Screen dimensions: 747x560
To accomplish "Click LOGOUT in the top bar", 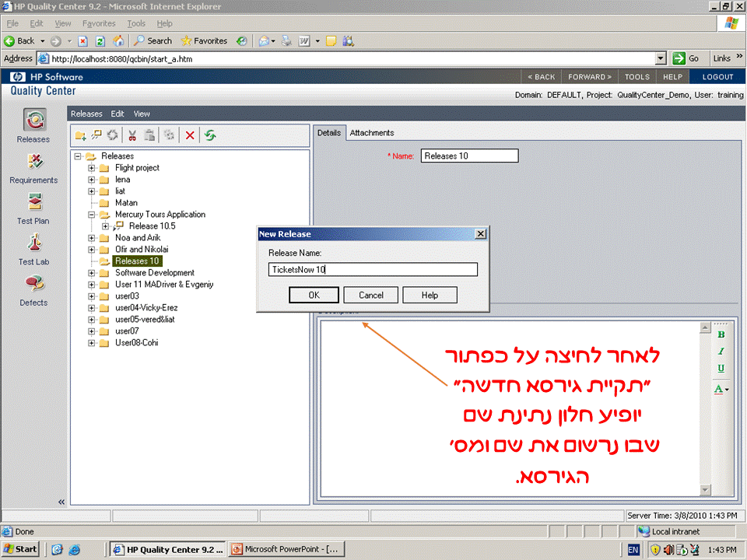I will tap(717, 77).
